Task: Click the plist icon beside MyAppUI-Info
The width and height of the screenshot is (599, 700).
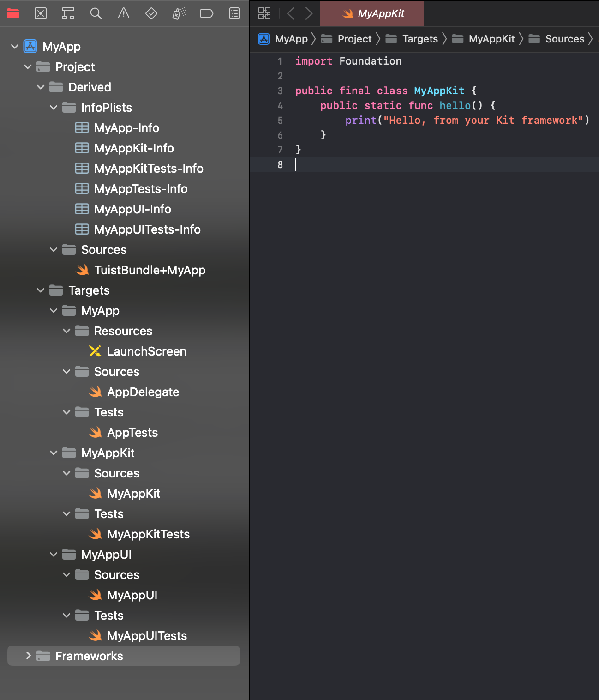Action: point(82,209)
